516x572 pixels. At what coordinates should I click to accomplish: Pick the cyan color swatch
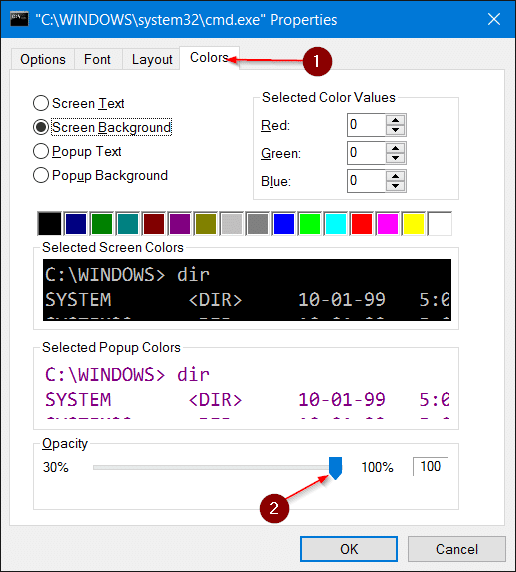coord(336,224)
